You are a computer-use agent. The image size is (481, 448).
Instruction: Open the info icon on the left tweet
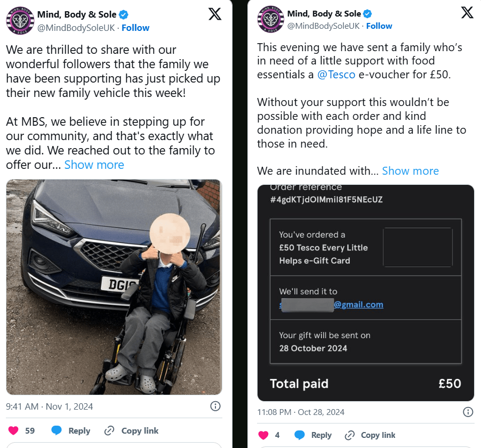(215, 406)
